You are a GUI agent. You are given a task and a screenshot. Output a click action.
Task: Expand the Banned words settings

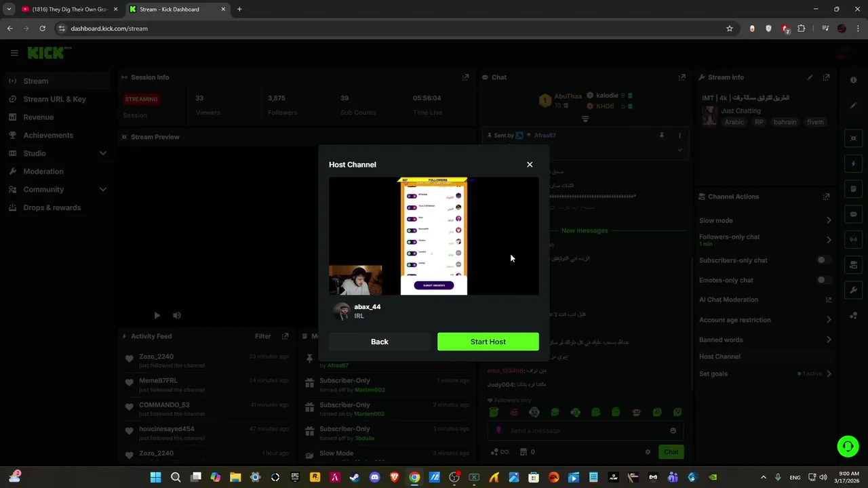click(x=829, y=340)
